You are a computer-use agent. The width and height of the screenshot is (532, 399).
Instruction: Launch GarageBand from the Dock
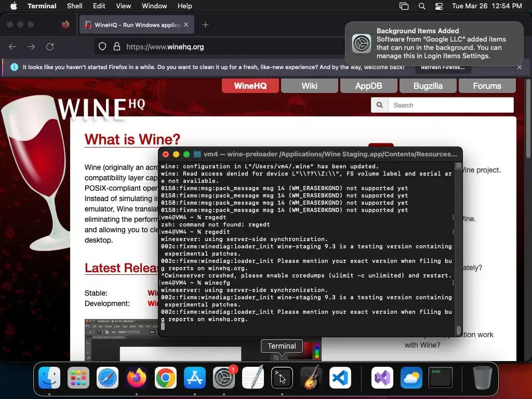pos(311,377)
